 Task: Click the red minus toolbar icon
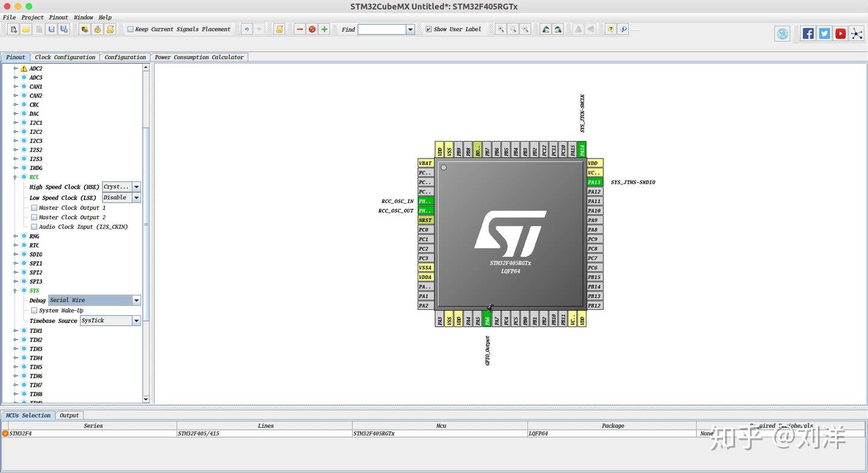tap(300, 29)
